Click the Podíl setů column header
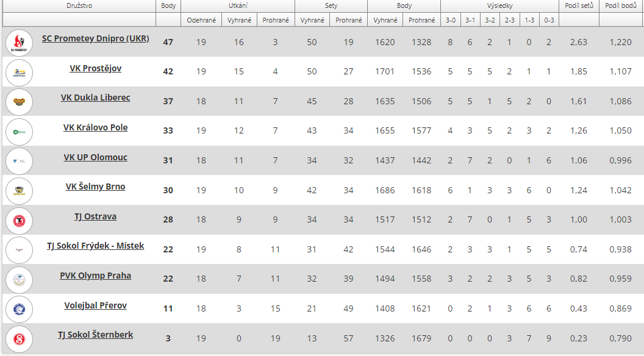Viewport: 644px width, 356px height. point(579,5)
